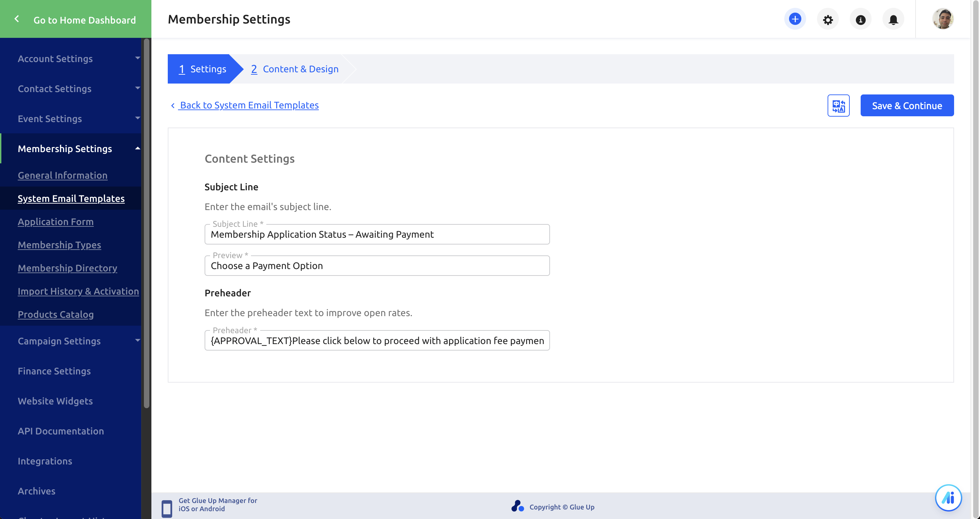Screen dimensions: 980x519
Task: Click the back arrow beside Go to Home Dashboard
Action: click(x=17, y=19)
